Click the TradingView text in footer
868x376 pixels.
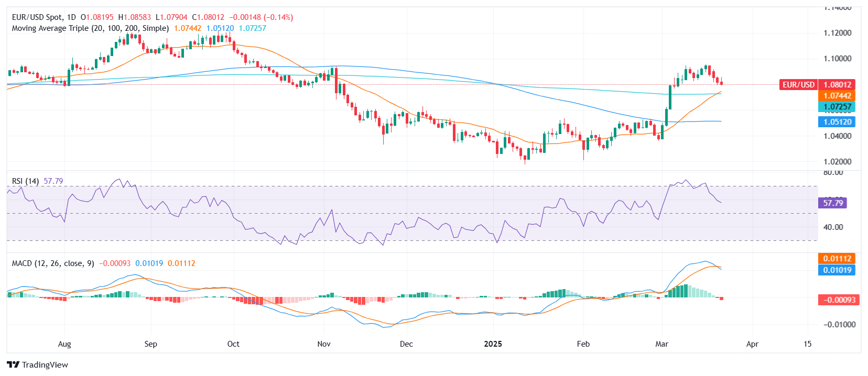click(x=45, y=365)
